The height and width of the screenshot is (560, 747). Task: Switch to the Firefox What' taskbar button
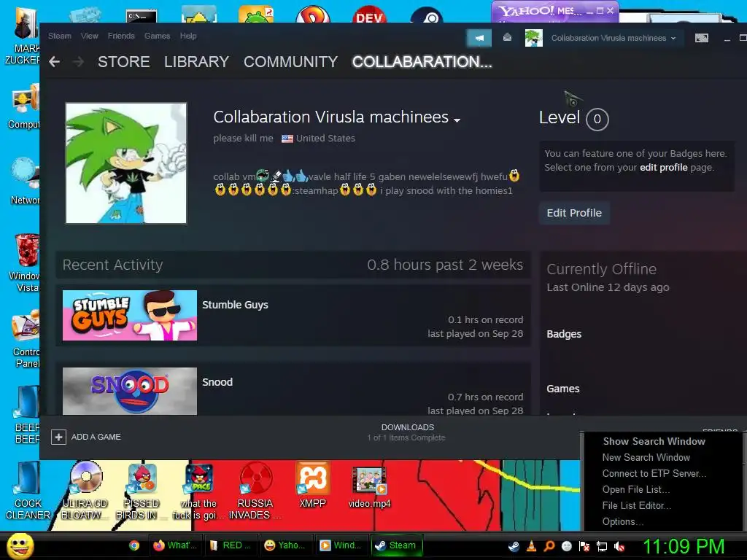175,545
